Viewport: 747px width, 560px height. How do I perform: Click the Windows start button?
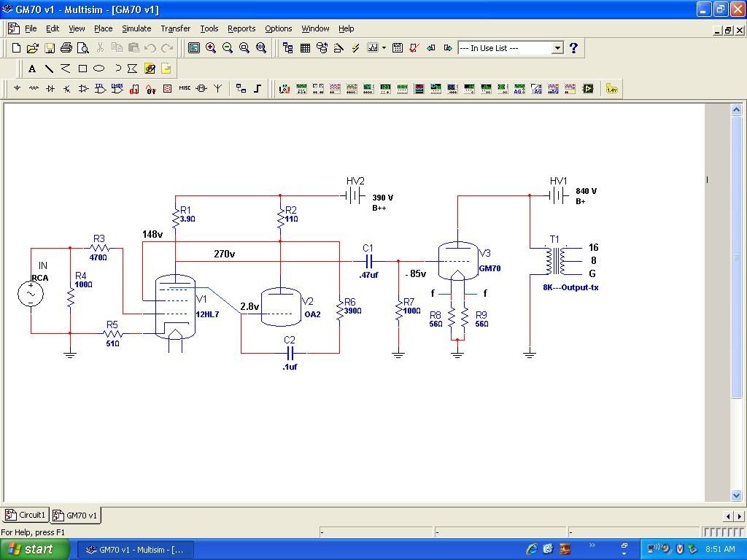(x=34, y=549)
